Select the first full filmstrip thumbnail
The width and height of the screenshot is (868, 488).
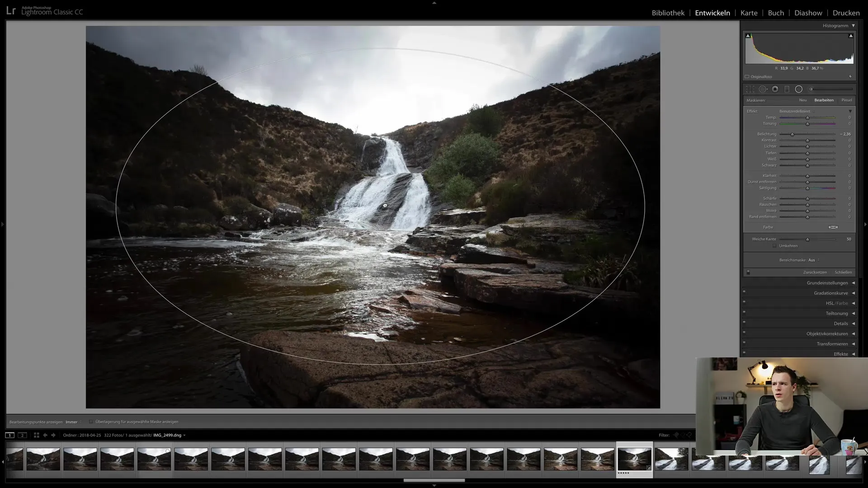43,459
